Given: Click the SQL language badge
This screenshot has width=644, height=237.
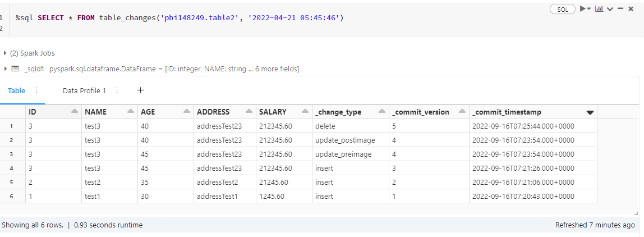Looking at the screenshot, I should [x=562, y=9].
